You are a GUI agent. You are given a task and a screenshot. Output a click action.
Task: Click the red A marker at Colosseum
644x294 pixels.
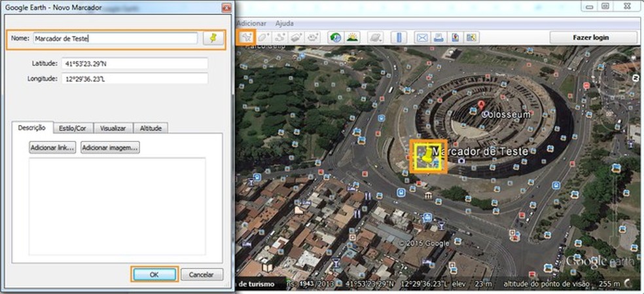(x=481, y=105)
